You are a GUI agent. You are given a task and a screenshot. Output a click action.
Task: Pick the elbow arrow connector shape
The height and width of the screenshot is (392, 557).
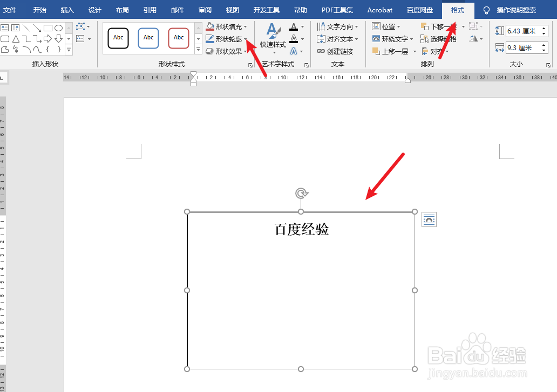[37, 39]
